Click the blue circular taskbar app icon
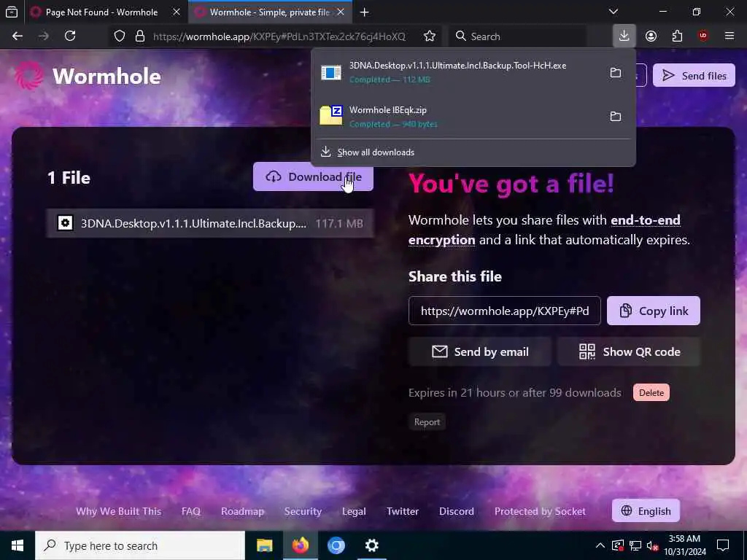Screen dimensions: 747x560 (x=336, y=545)
